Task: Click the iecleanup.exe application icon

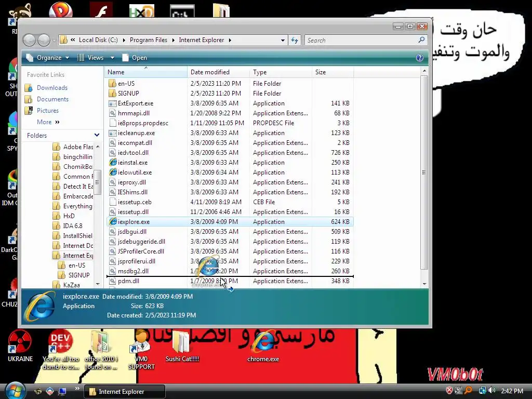Action: pyautogui.click(x=112, y=133)
